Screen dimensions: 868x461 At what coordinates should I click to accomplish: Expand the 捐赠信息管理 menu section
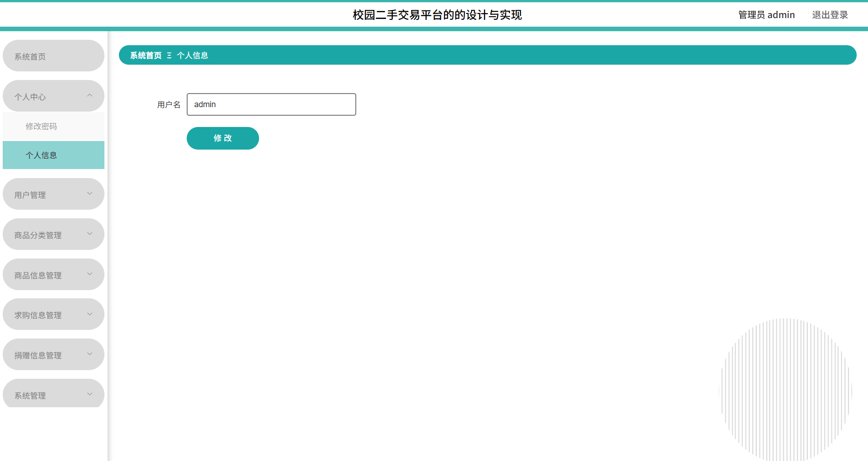point(53,354)
